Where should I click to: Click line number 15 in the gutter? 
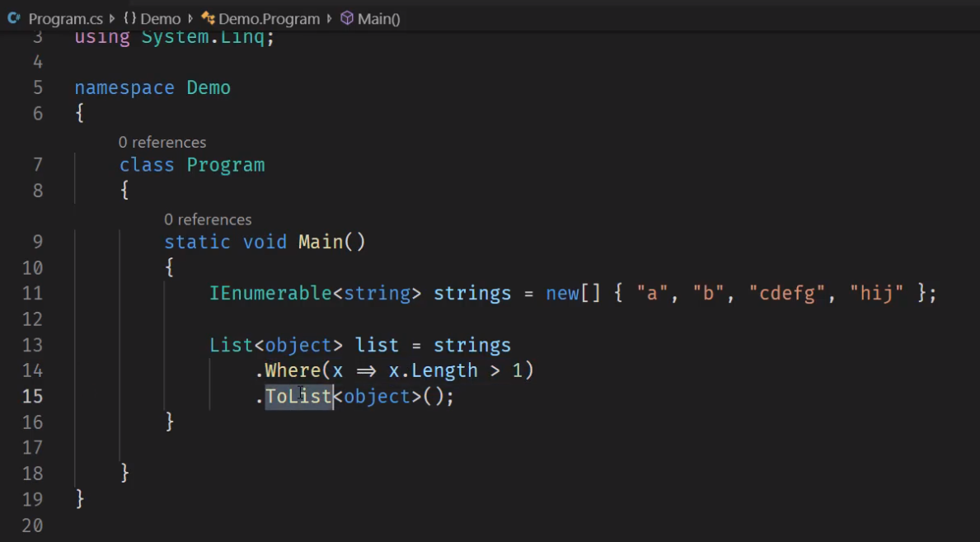pyautogui.click(x=32, y=396)
